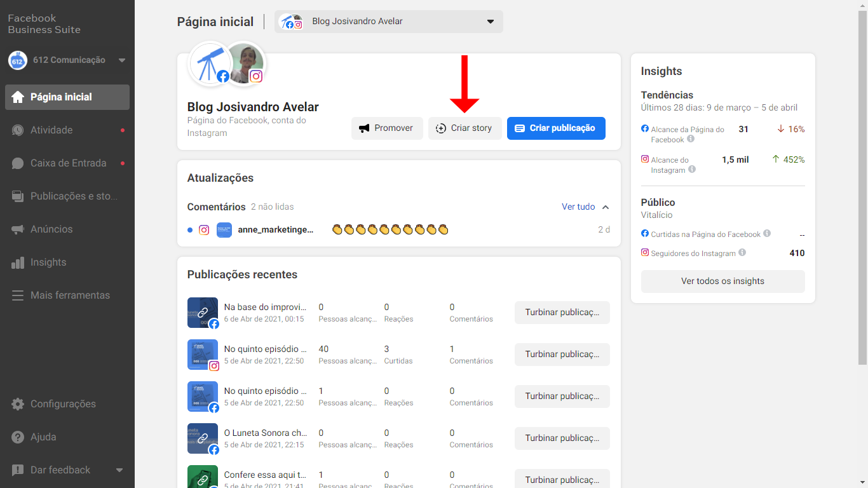Click the Instagram icon beside Alcance do Instagram

tap(645, 159)
